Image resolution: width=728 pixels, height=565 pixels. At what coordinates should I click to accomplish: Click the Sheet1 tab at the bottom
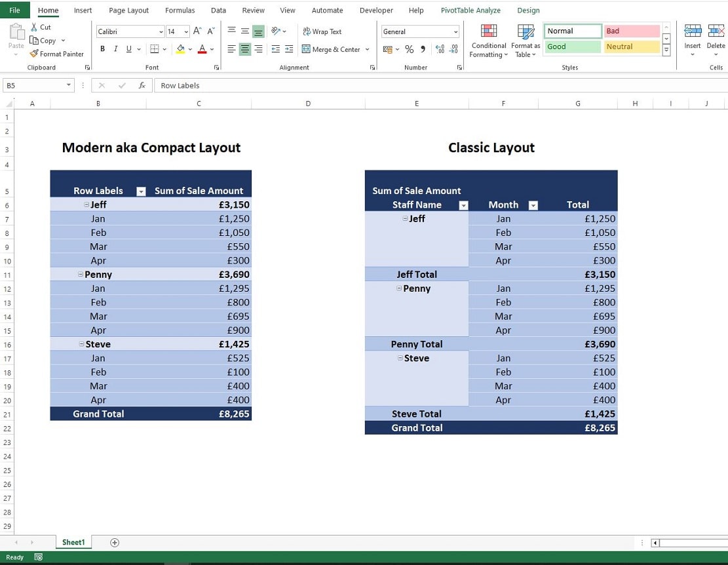tap(73, 542)
